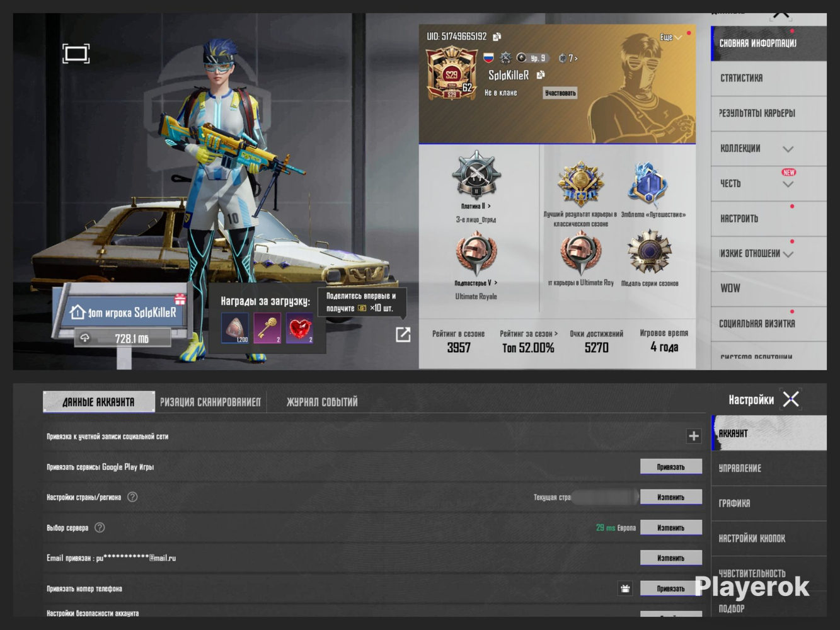This screenshot has height=630, width=840.
Task: Select the first download reward item
Action: click(234, 328)
